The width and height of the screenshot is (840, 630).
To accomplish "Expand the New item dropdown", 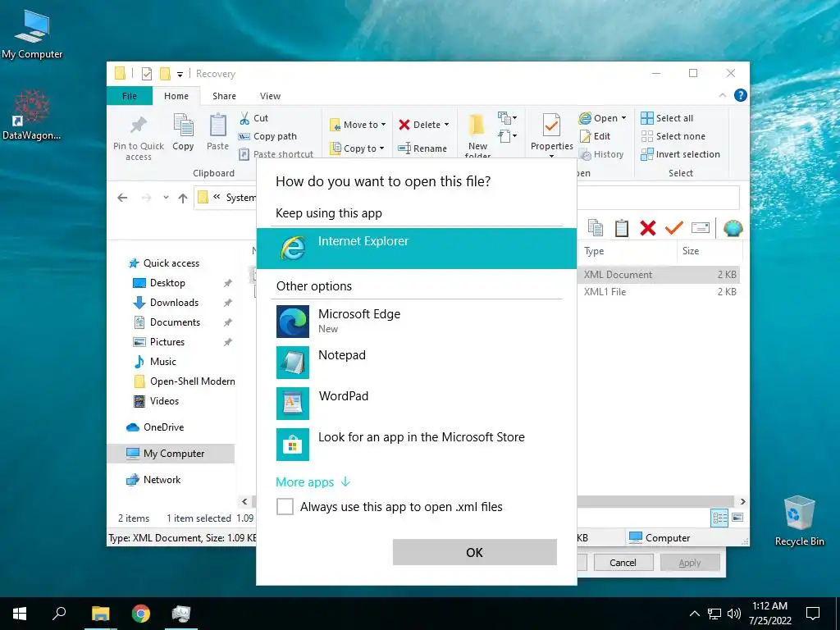I will (x=508, y=118).
